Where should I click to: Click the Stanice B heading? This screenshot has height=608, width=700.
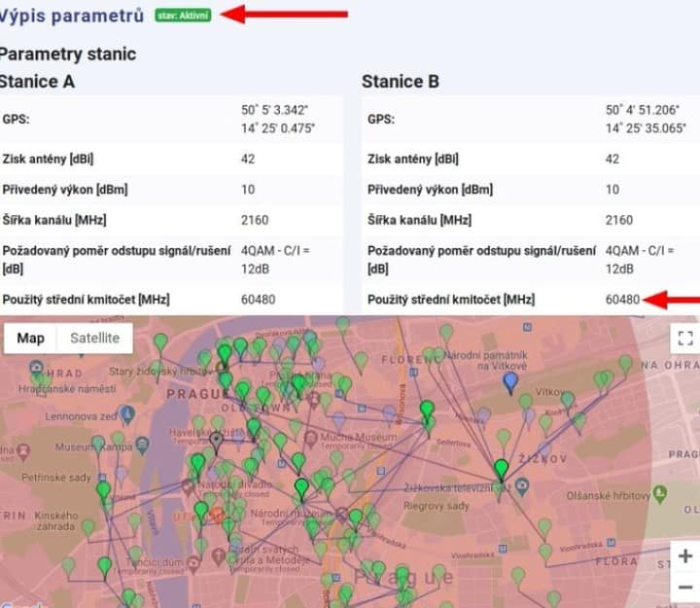tap(401, 82)
